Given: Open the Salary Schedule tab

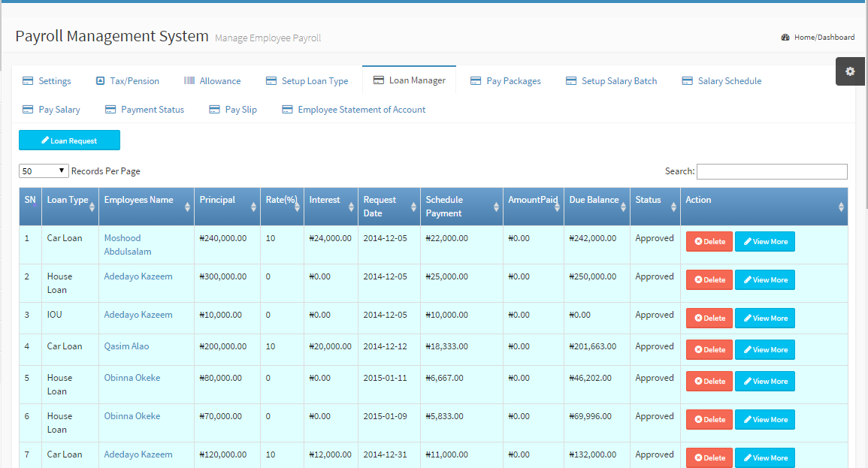Looking at the screenshot, I should click(x=721, y=81).
